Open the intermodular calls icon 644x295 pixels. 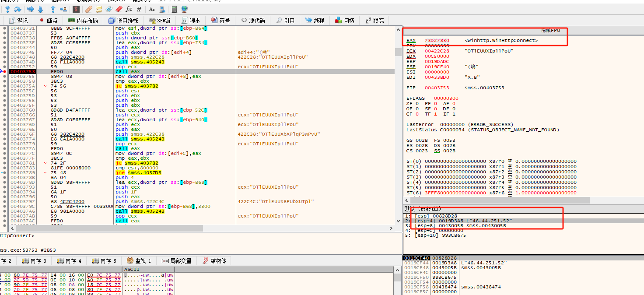(x=162, y=9)
